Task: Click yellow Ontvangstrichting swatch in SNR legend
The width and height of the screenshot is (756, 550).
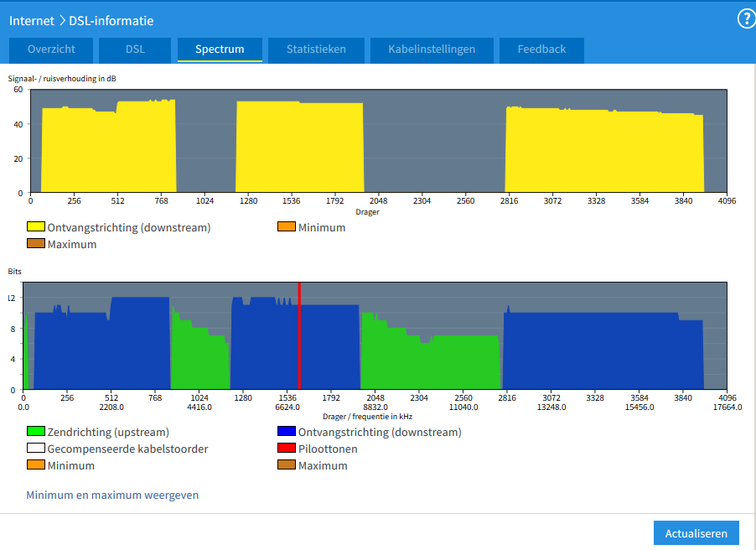Action: pos(36,227)
